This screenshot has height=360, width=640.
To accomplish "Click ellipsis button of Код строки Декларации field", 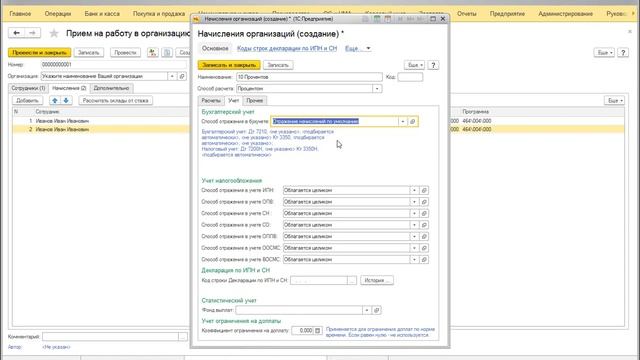I will coord(352,281).
